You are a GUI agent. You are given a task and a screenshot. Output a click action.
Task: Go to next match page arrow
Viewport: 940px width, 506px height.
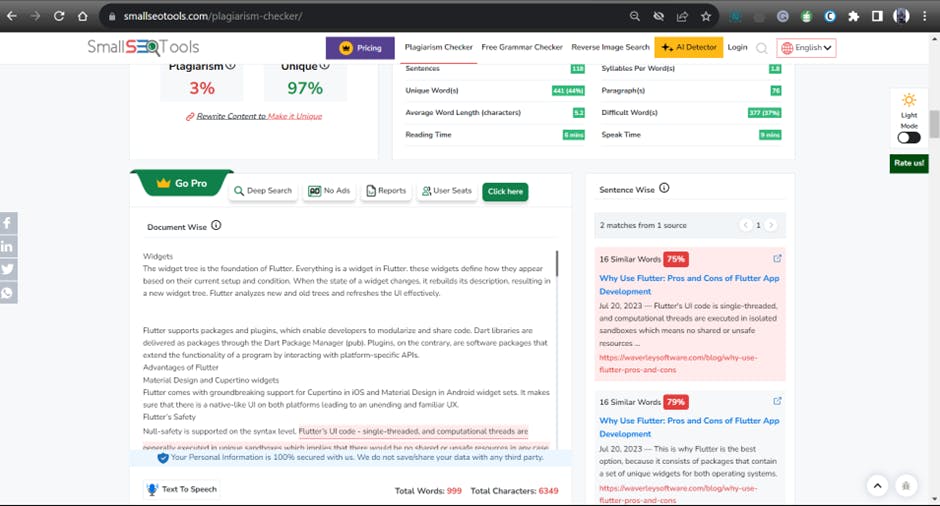click(x=771, y=225)
